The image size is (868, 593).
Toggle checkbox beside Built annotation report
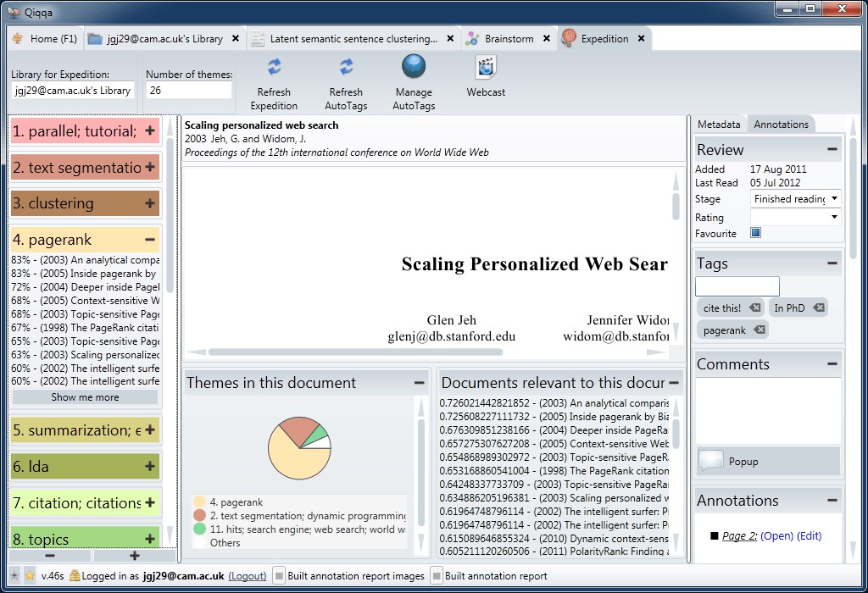tap(437, 576)
